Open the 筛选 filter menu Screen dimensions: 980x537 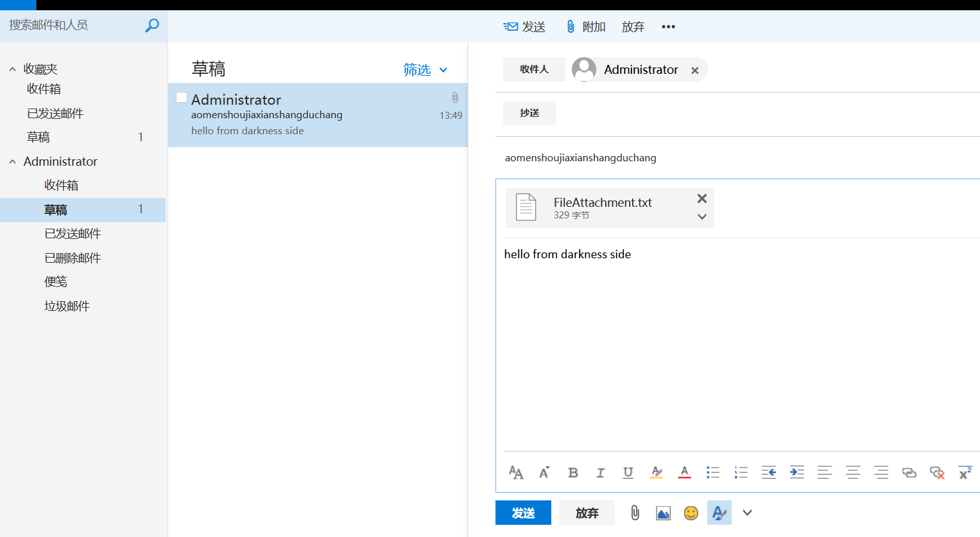coord(418,69)
